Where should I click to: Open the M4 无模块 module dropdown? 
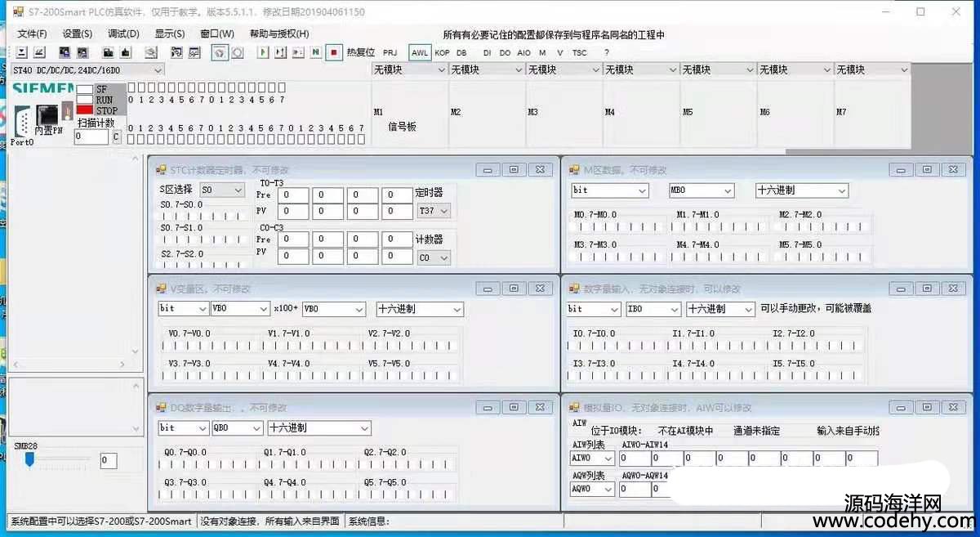click(x=641, y=70)
